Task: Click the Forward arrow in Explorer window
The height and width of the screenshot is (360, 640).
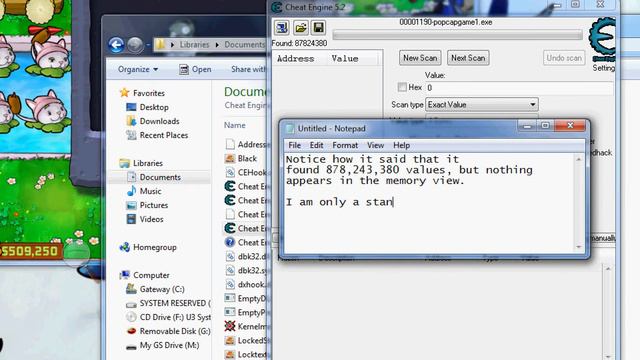Action: (135, 45)
